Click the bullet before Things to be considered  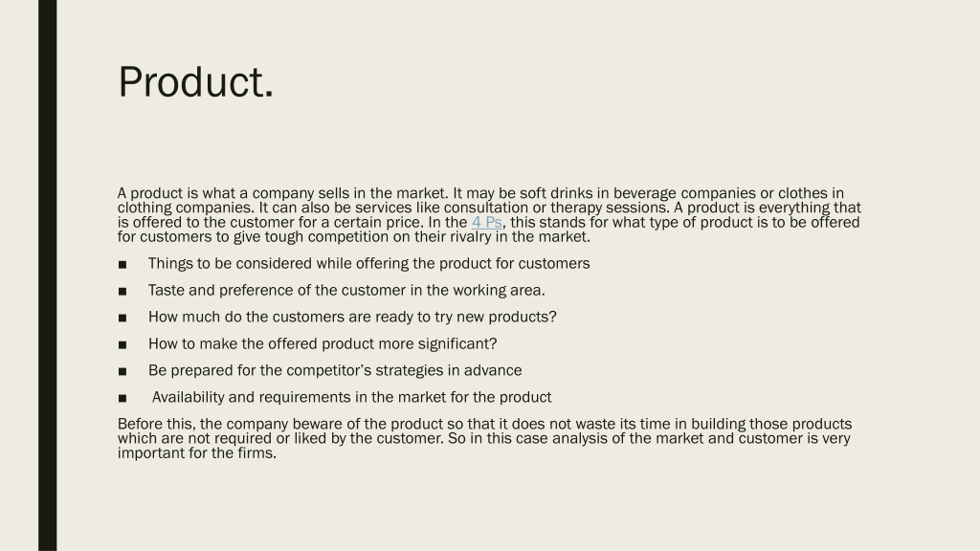click(122, 264)
